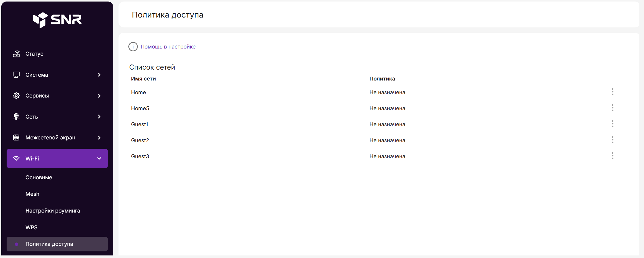
Task: Click the router icon next to Статус
Action: [16, 54]
